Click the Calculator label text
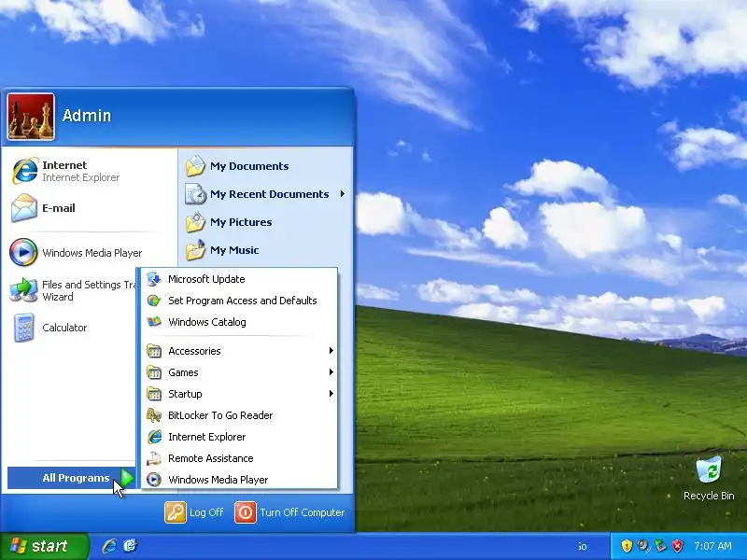This screenshot has width=747, height=560. [64, 328]
